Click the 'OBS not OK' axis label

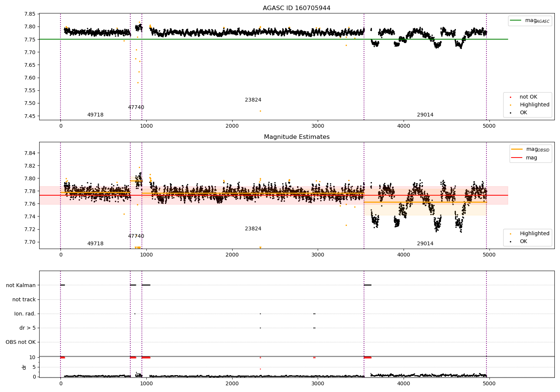(21, 342)
